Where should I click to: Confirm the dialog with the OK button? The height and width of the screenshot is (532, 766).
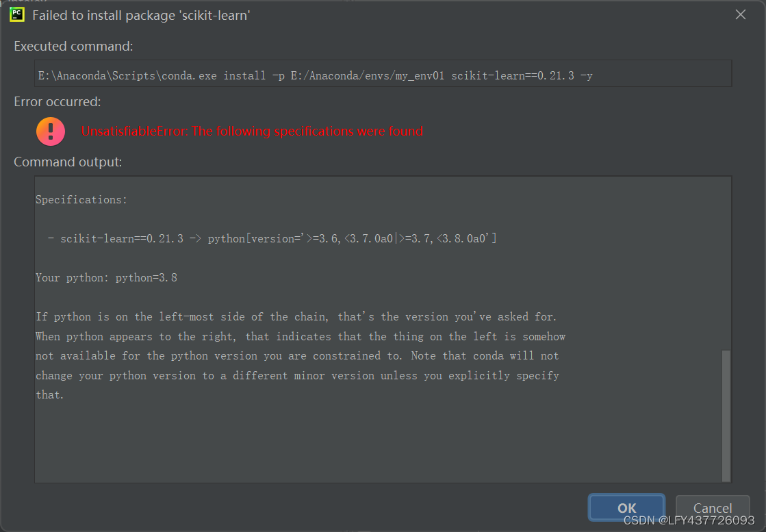[626, 507]
